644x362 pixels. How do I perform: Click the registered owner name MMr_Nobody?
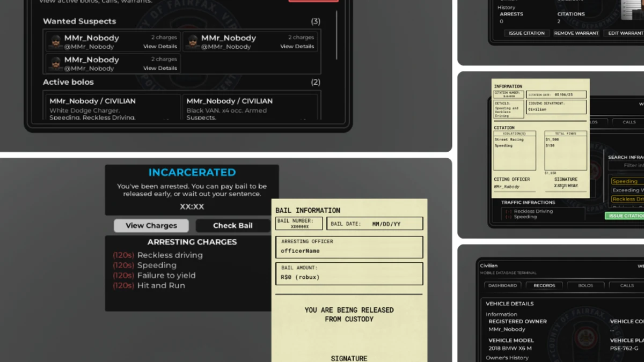click(x=507, y=329)
